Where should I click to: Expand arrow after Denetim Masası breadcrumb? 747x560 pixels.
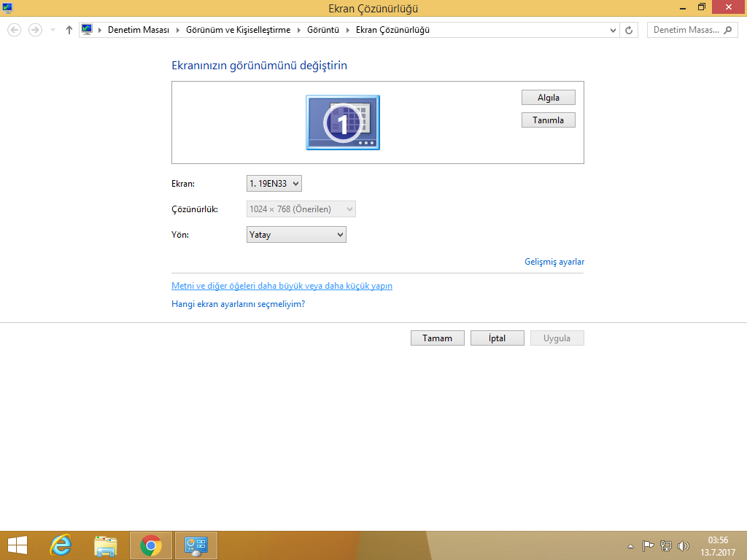click(178, 30)
